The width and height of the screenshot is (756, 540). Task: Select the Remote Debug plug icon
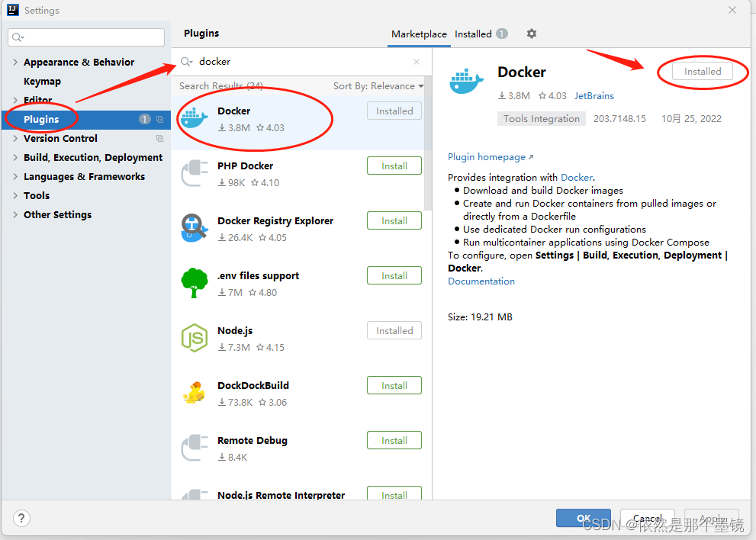pos(195,448)
